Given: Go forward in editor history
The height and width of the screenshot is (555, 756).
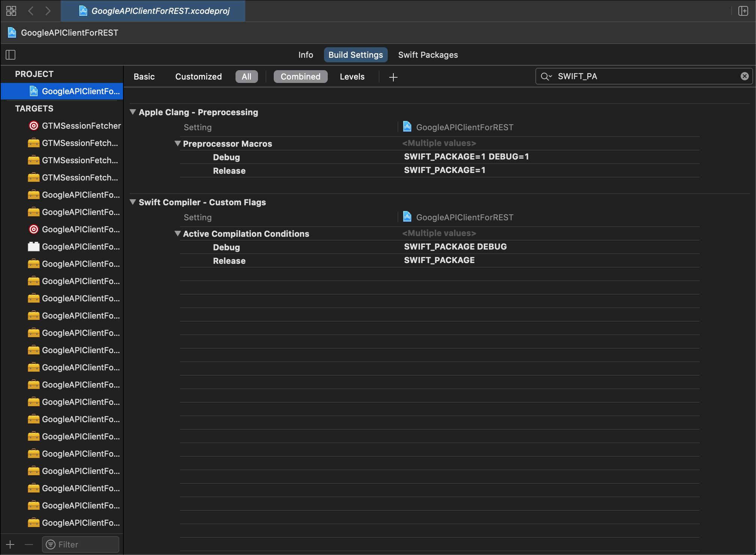Looking at the screenshot, I should point(48,11).
